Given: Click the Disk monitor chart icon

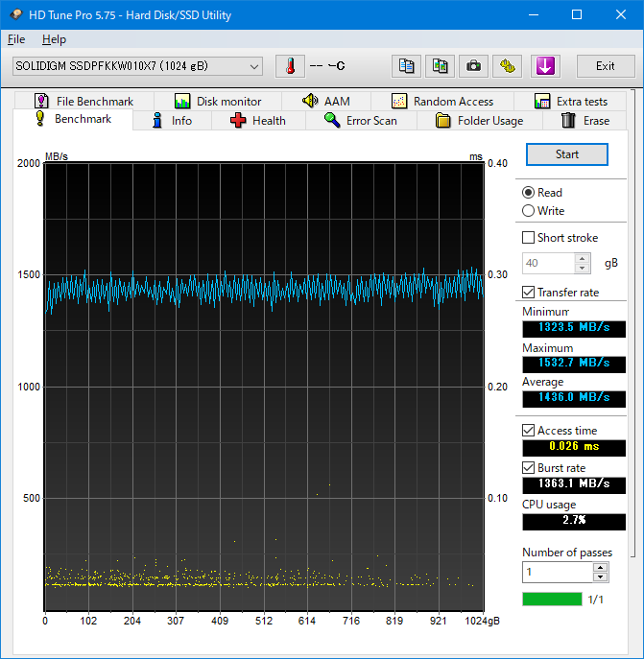Looking at the screenshot, I should click(182, 101).
